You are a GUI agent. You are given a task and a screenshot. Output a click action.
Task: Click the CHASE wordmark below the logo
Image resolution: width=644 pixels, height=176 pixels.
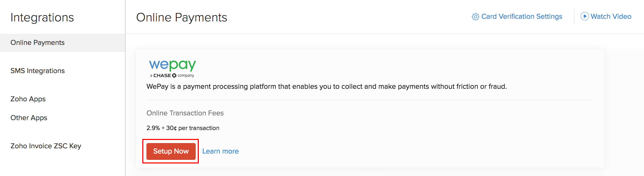(162, 75)
